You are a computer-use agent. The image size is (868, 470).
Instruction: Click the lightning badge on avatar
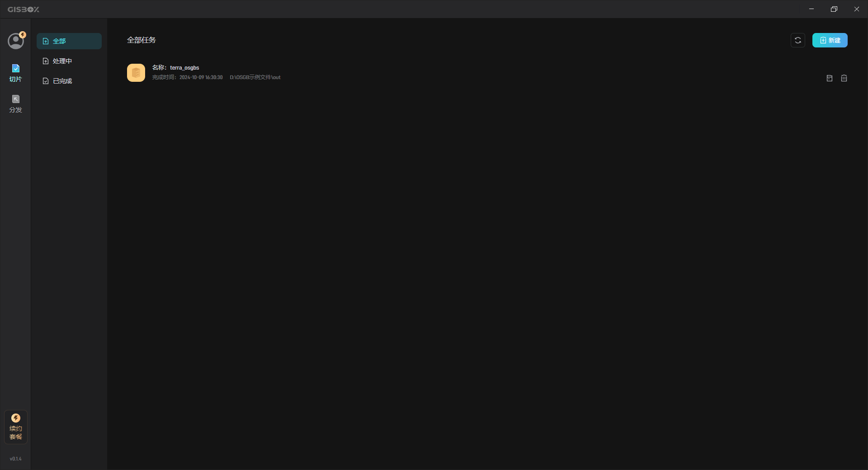[23, 35]
